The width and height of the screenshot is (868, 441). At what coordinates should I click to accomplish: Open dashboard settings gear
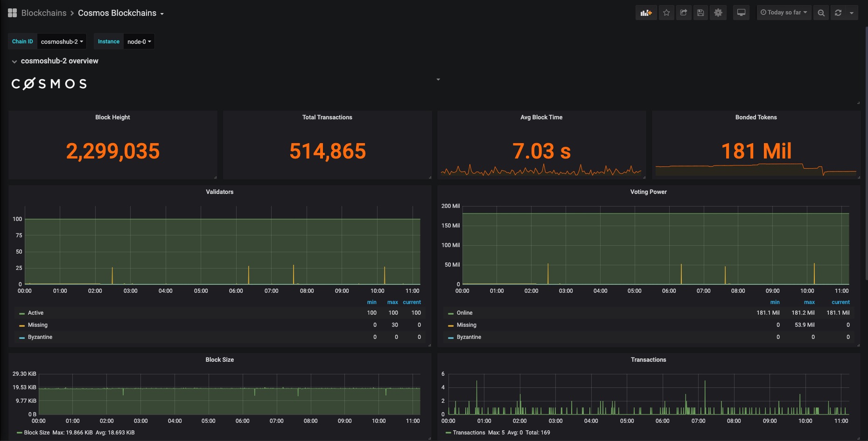tap(718, 13)
